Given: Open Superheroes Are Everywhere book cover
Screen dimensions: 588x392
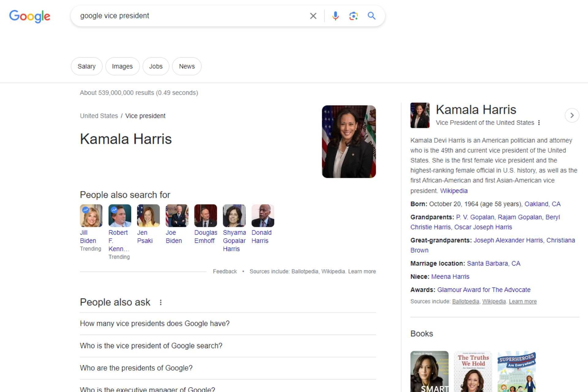Looking at the screenshot, I should (x=517, y=371).
